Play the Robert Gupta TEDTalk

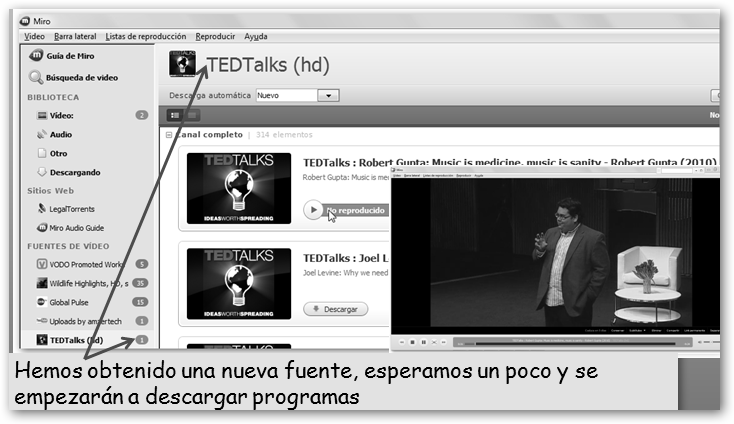pyautogui.click(x=313, y=210)
